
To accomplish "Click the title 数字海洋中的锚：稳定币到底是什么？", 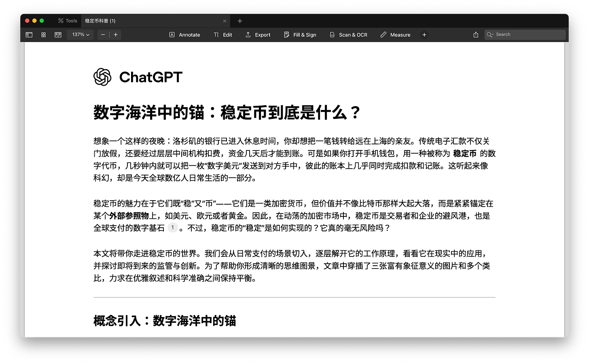I will pos(227,112).
